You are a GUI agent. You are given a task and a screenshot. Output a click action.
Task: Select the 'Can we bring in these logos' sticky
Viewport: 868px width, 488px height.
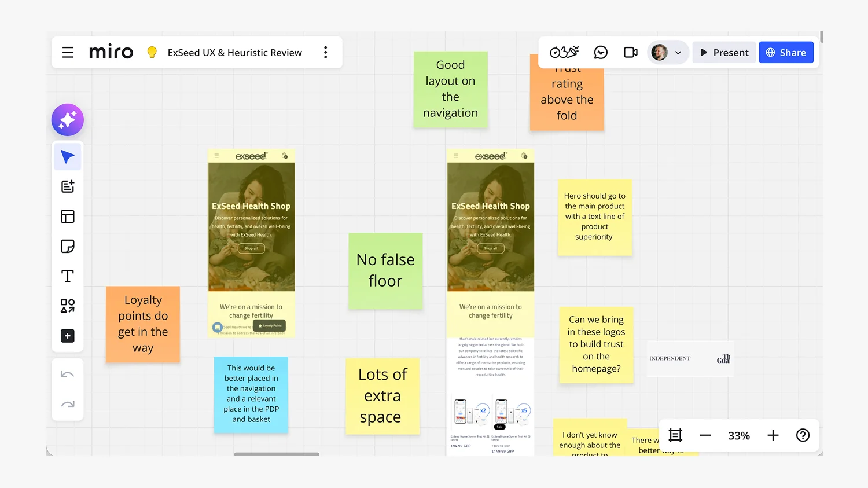click(x=597, y=345)
